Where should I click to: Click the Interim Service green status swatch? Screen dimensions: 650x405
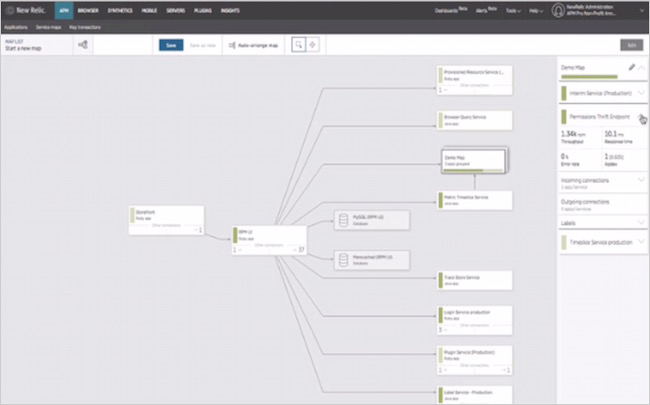(564, 93)
